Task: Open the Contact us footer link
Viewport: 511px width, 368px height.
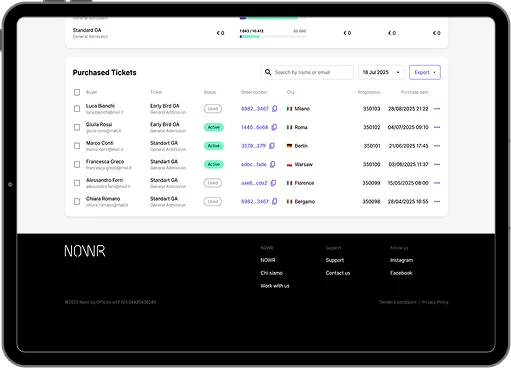Action: point(338,273)
